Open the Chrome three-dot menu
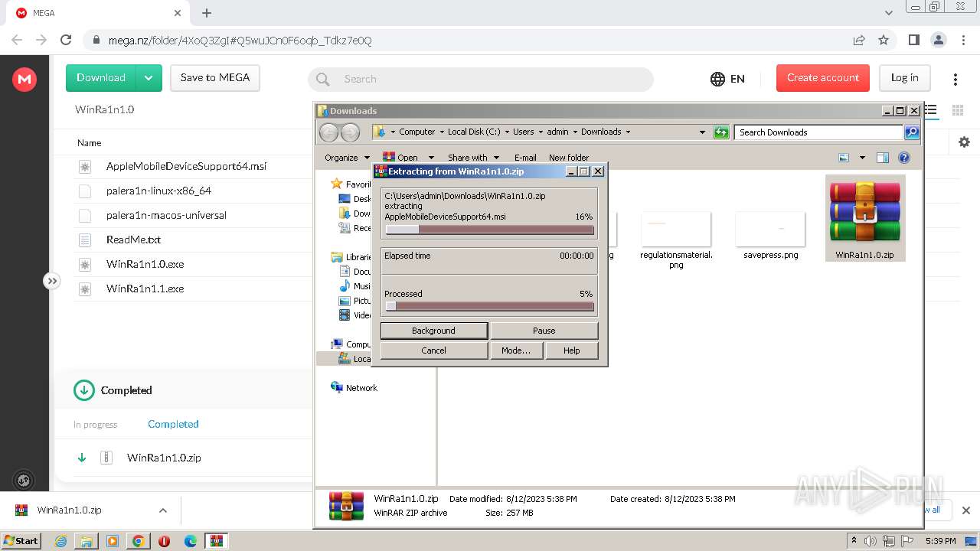The height and width of the screenshot is (551, 980). 962,40
